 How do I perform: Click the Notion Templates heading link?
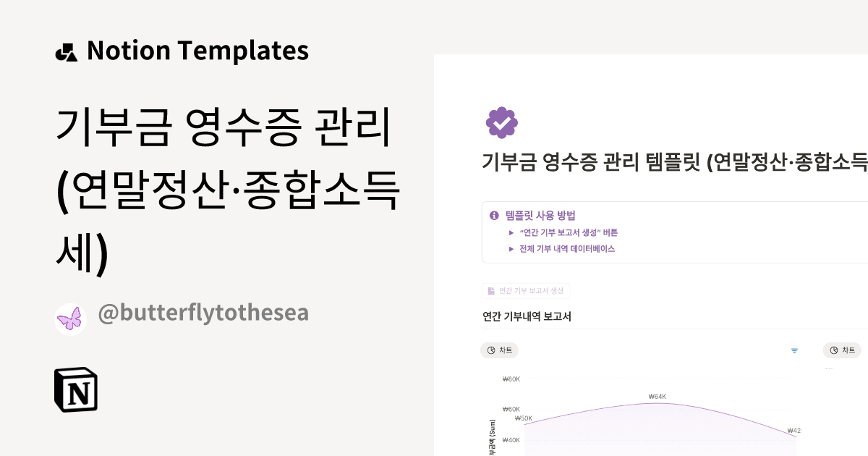click(197, 51)
